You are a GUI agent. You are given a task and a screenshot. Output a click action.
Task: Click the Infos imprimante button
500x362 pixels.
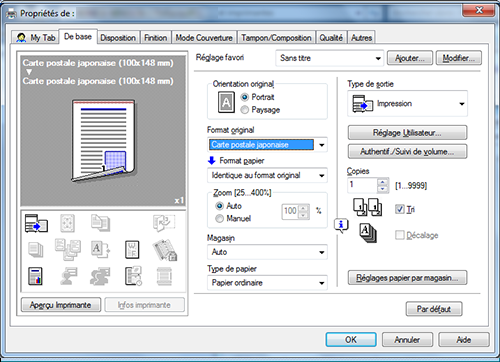pos(144,305)
